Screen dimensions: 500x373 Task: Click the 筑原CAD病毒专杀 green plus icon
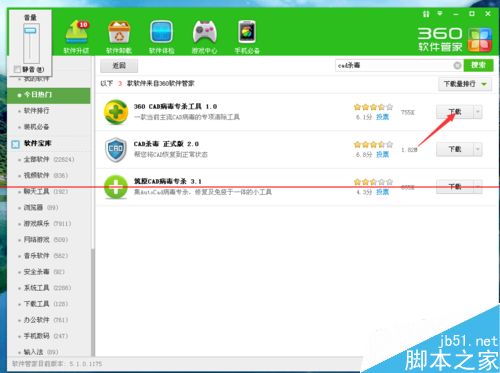click(x=116, y=187)
